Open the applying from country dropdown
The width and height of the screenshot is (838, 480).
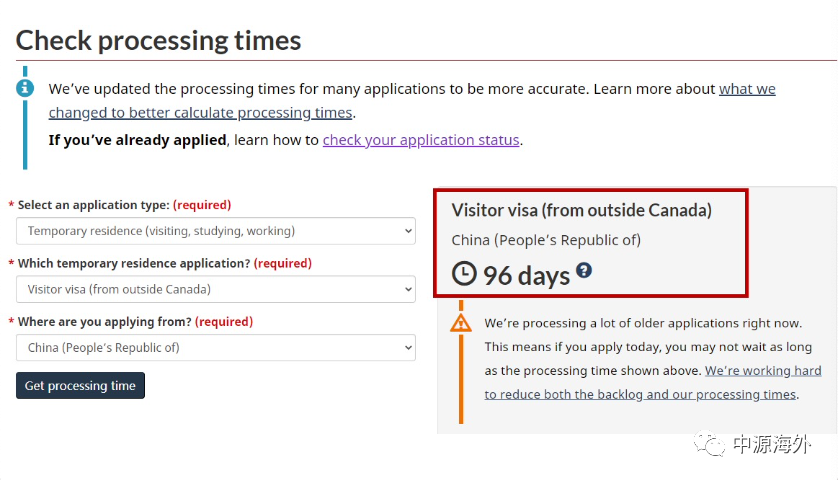click(216, 347)
